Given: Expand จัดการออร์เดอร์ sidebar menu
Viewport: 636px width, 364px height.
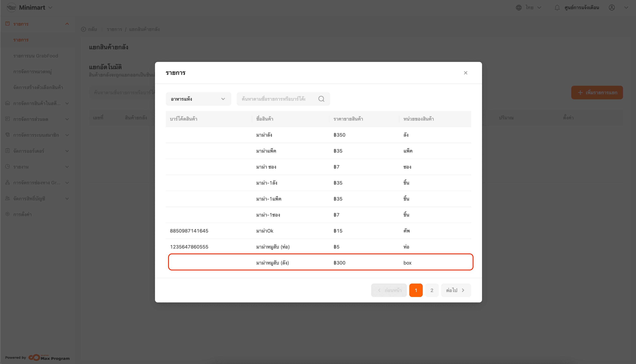Looking at the screenshot, I should (x=67, y=151).
